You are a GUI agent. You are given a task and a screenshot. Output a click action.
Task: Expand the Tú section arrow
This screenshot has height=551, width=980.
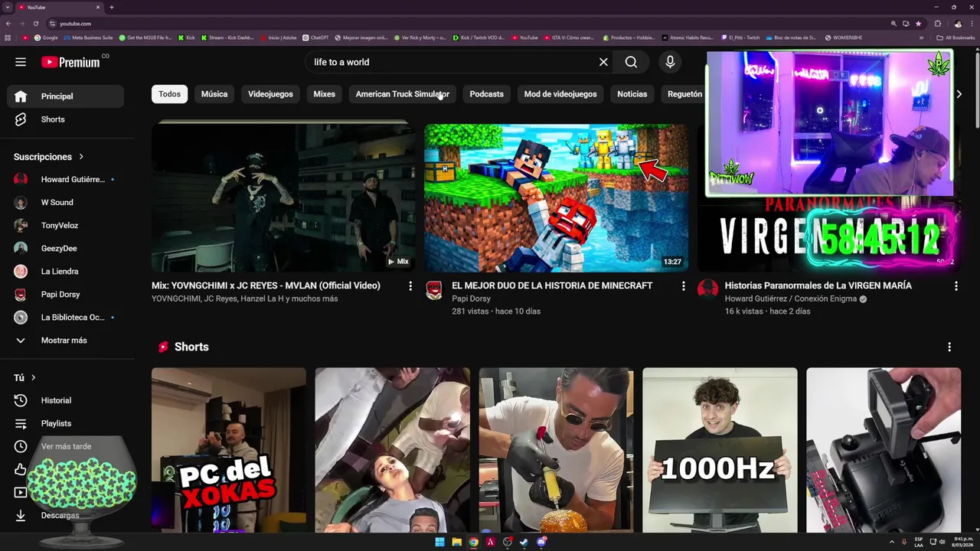[33, 377]
